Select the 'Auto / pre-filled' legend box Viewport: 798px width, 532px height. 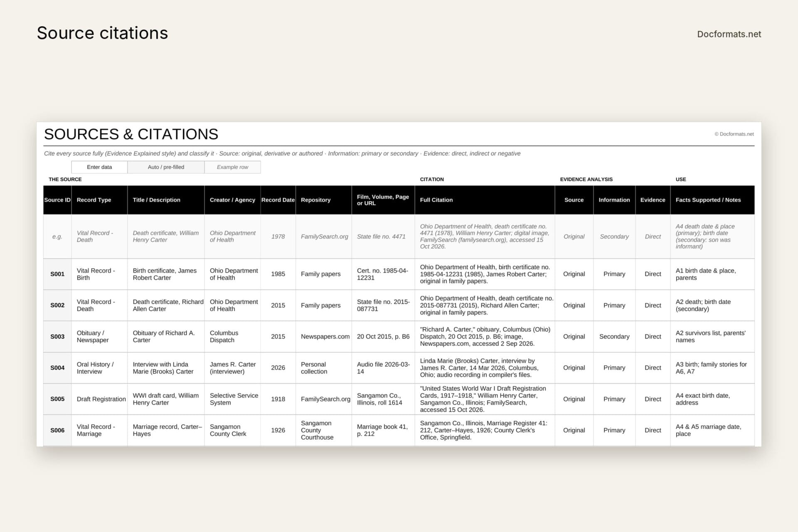[x=166, y=167]
